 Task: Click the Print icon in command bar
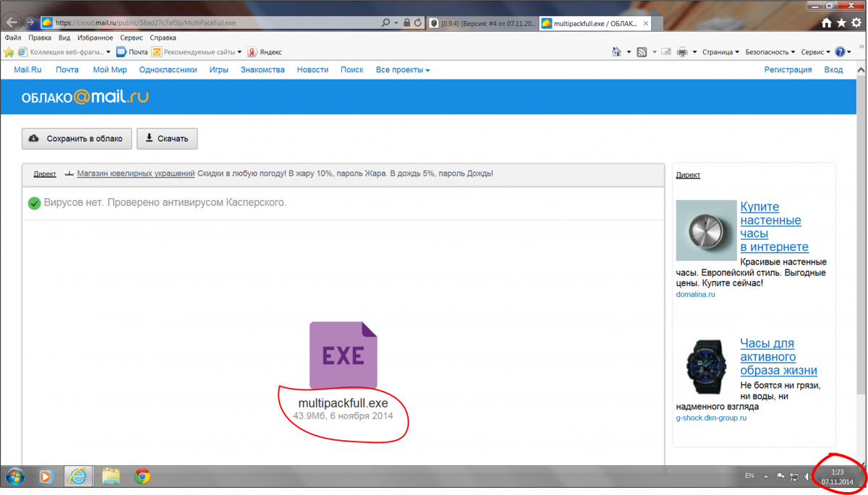tap(682, 52)
